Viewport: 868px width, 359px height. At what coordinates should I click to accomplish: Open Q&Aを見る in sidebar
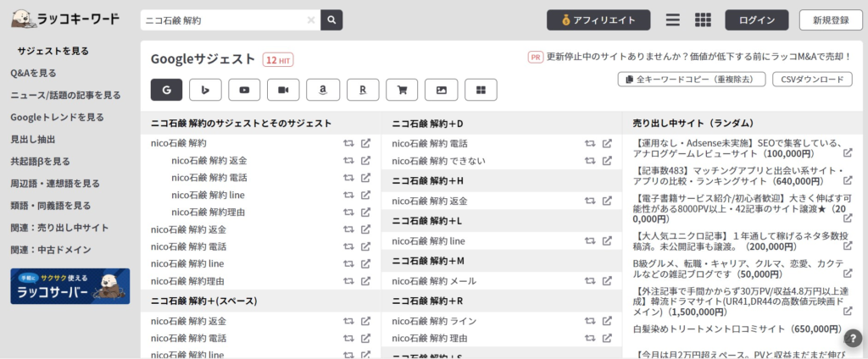[33, 73]
